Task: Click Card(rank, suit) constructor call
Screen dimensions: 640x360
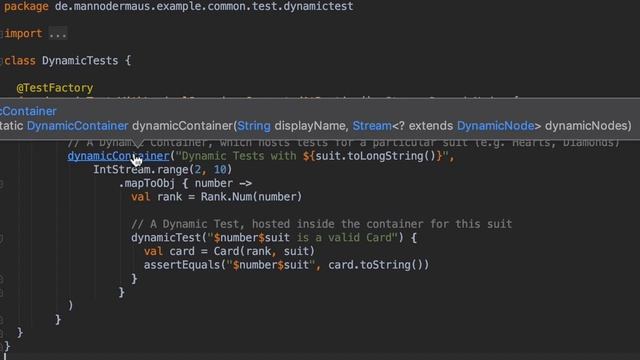Action: point(264,251)
